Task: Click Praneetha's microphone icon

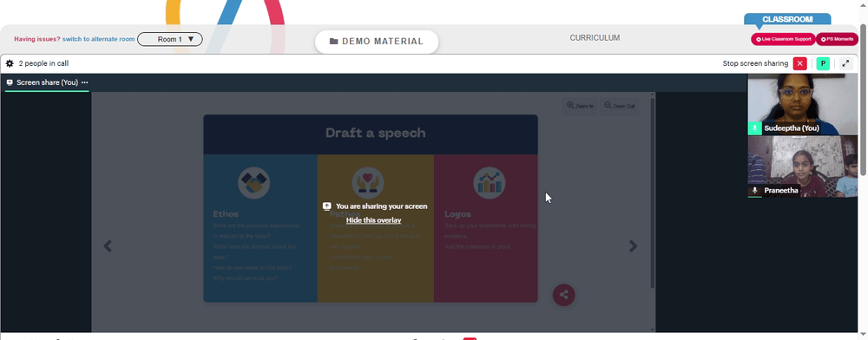Action: click(x=754, y=191)
